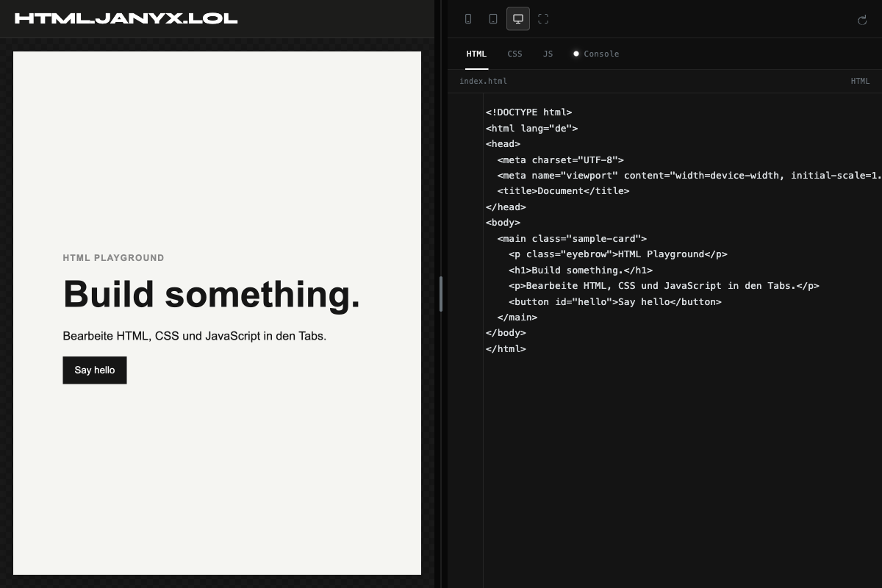The height and width of the screenshot is (588, 882).
Task: Place cursor on the <h1>Build something.</h1> line
Action: (580, 270)
